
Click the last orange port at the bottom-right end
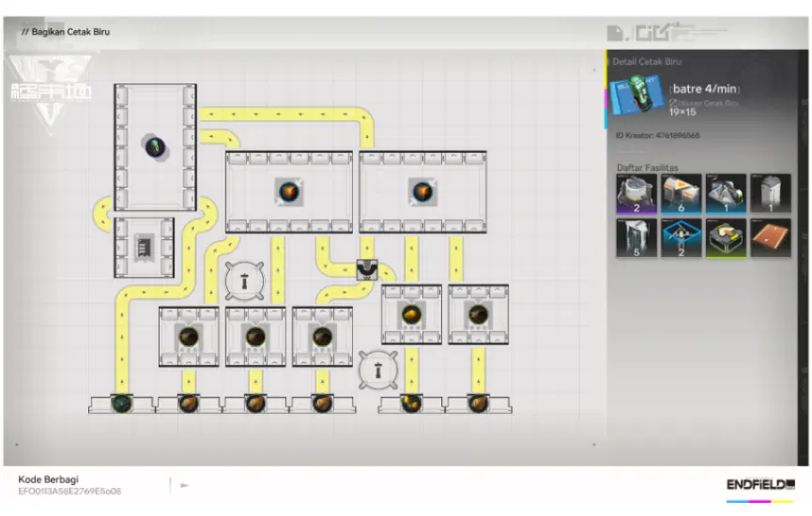pyautogui.click(x=478, y=403)
